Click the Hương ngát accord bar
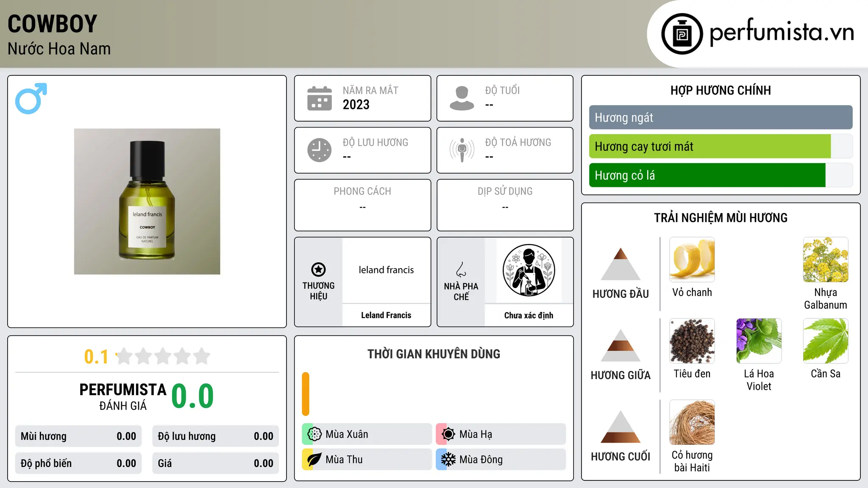 click(x=721, y=117)
